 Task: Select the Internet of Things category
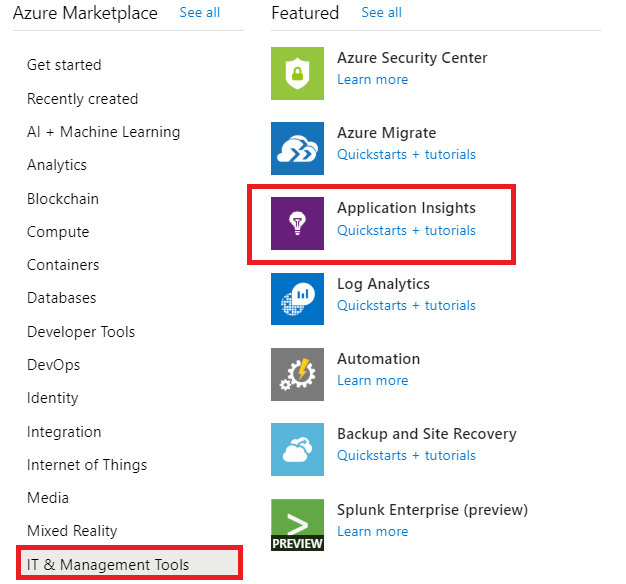[x=87, y=465]
